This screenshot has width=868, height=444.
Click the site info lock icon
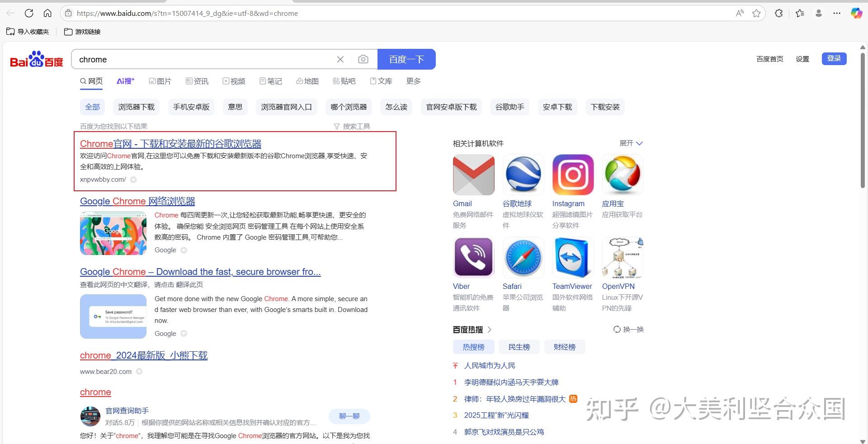tap(68, 13)
